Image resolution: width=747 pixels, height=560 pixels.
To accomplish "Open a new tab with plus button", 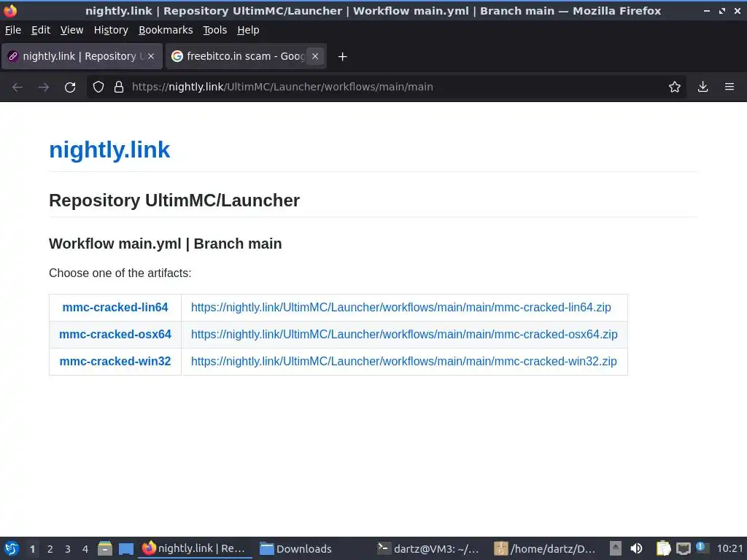I will click(342, 57).
